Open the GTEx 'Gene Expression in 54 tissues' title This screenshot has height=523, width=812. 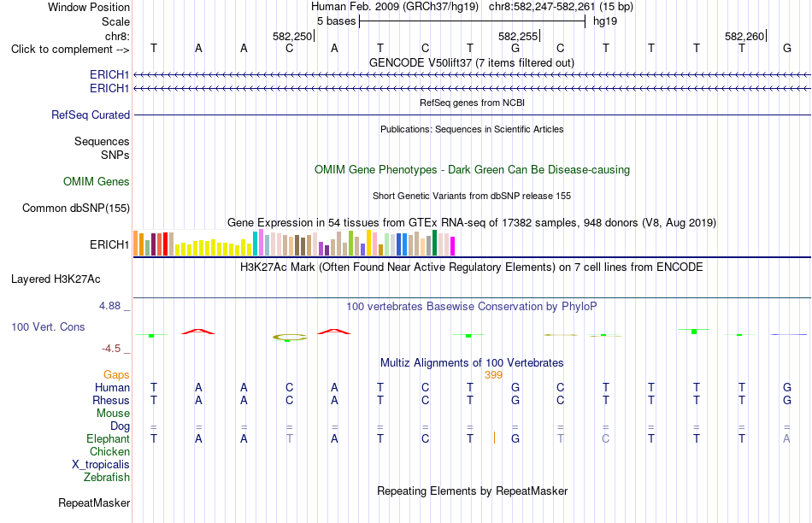(x=471, y=223)
